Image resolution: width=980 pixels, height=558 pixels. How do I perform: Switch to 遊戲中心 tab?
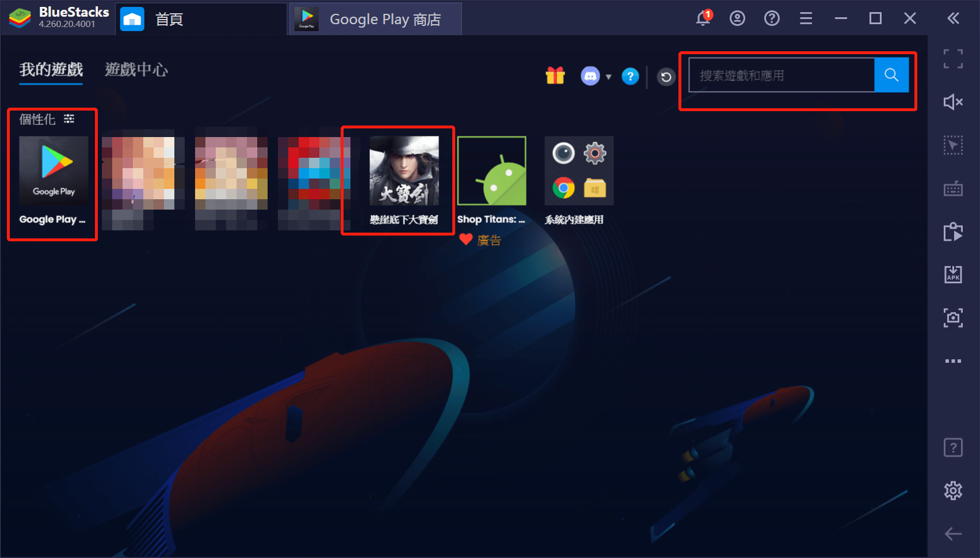click(136, 70)
